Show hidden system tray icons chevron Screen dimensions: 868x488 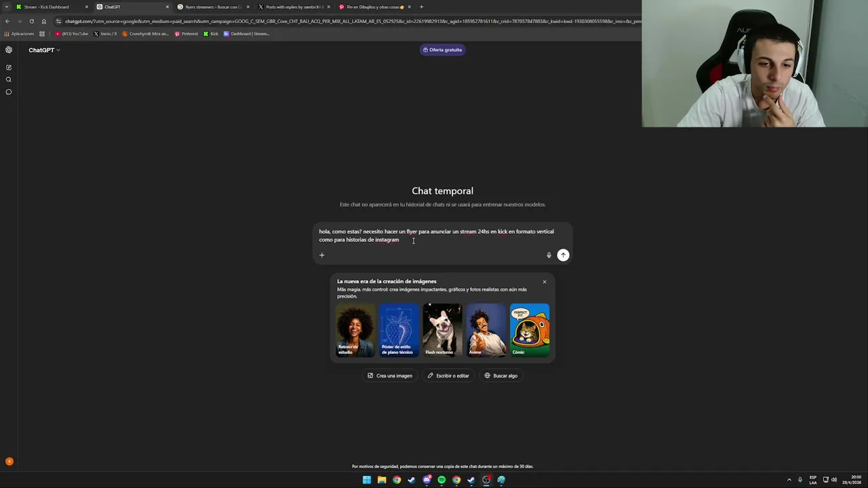tap(789, 480)
